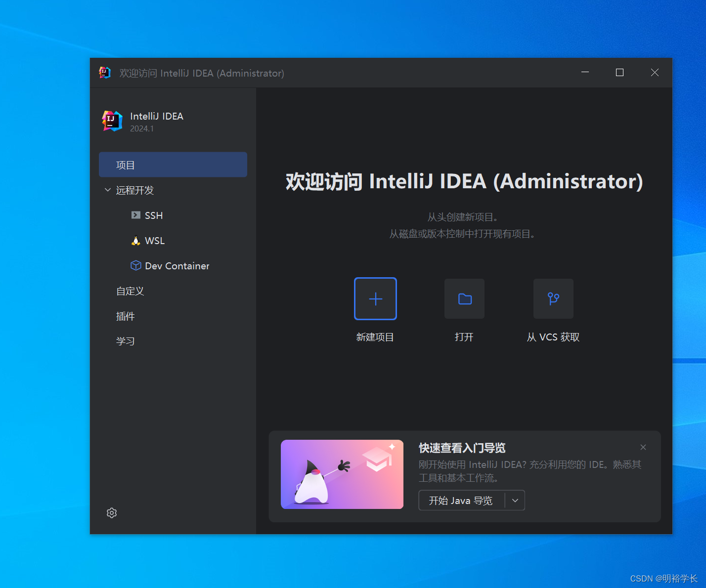The width and height of the screenshot is (706, 588).
Task: Minimize the IntelliJ welcome window
Action: click(585, 73)
